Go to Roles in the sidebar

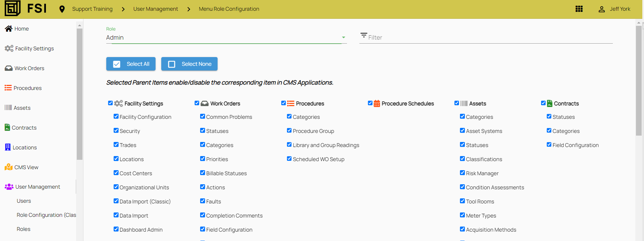[23, 229]
